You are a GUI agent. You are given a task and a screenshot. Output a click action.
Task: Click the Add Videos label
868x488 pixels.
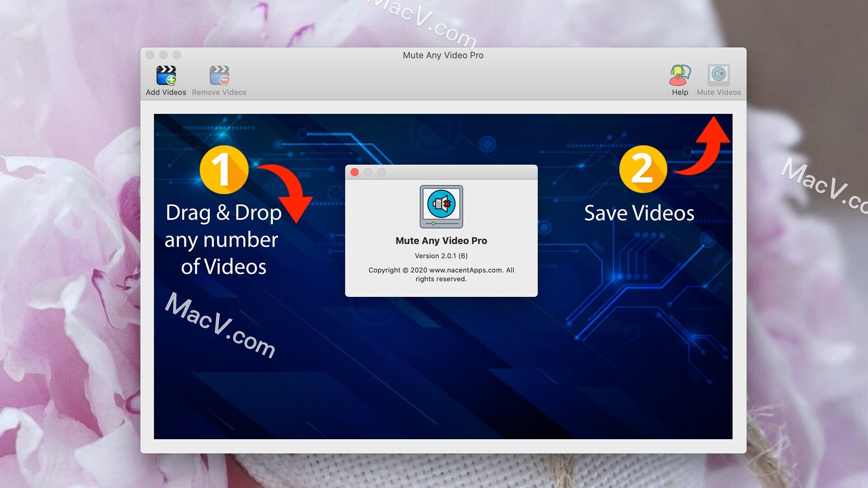(x=166, y=92)
